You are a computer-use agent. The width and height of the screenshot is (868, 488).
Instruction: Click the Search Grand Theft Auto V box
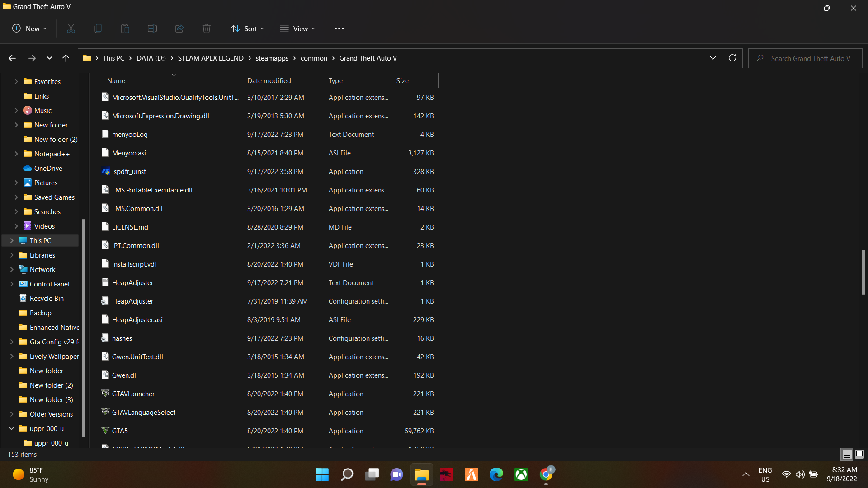click(810, 58)
